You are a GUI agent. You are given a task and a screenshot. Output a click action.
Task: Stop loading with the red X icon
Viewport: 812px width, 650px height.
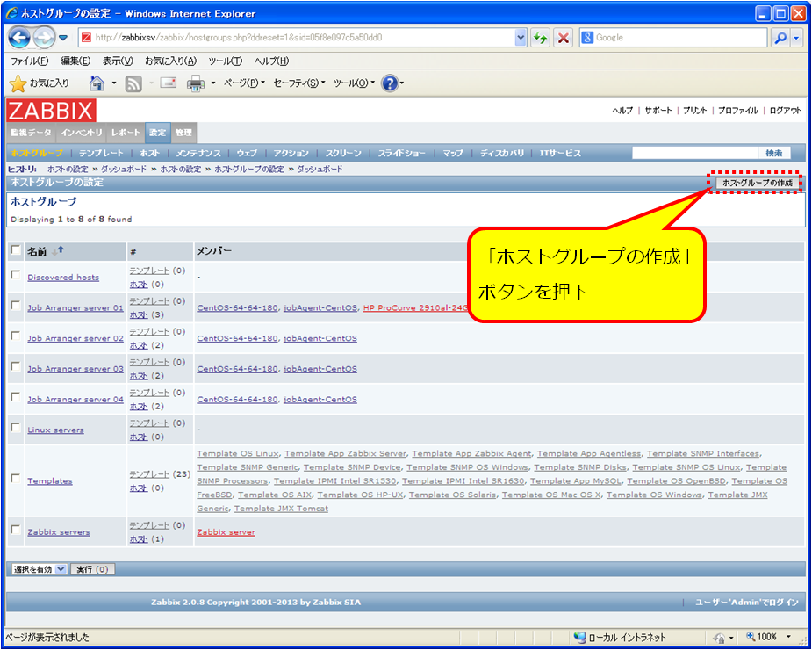click(563, 38)
